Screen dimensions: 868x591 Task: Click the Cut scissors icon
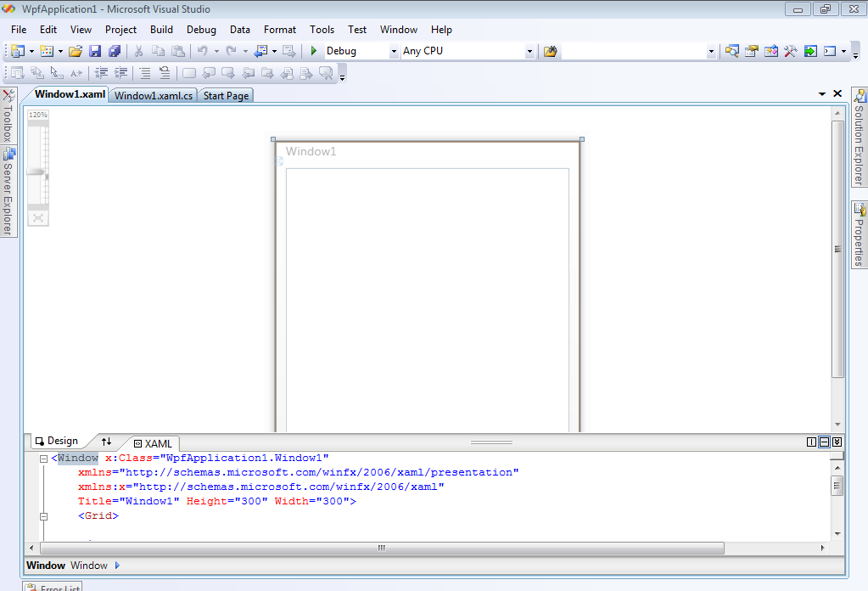(138, 51)
